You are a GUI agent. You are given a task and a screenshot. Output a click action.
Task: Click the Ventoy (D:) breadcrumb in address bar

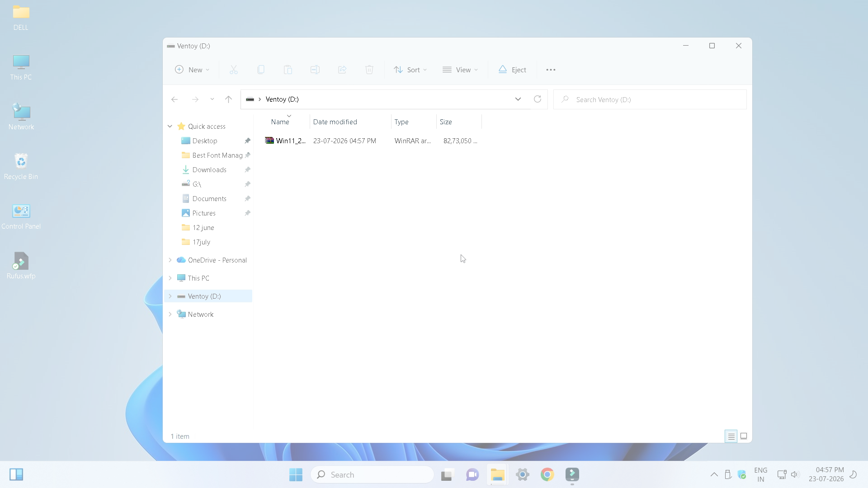coord(282,99)
